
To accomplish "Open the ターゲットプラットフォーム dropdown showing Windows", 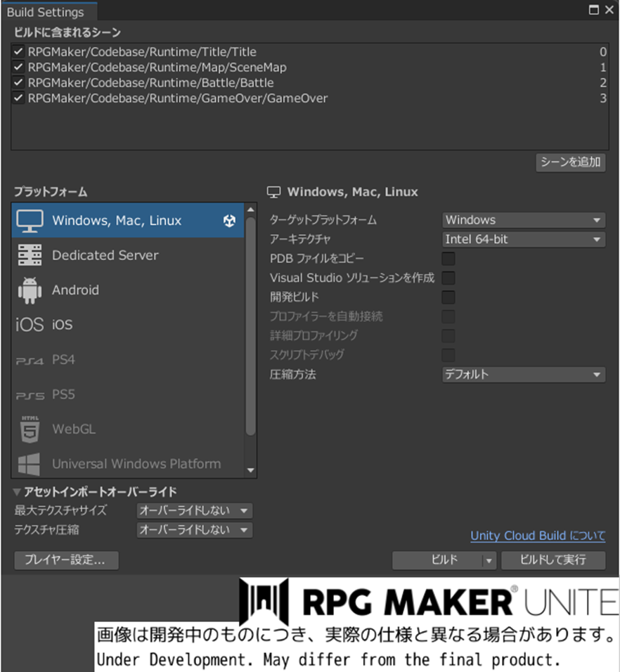I will coord(523,219).
